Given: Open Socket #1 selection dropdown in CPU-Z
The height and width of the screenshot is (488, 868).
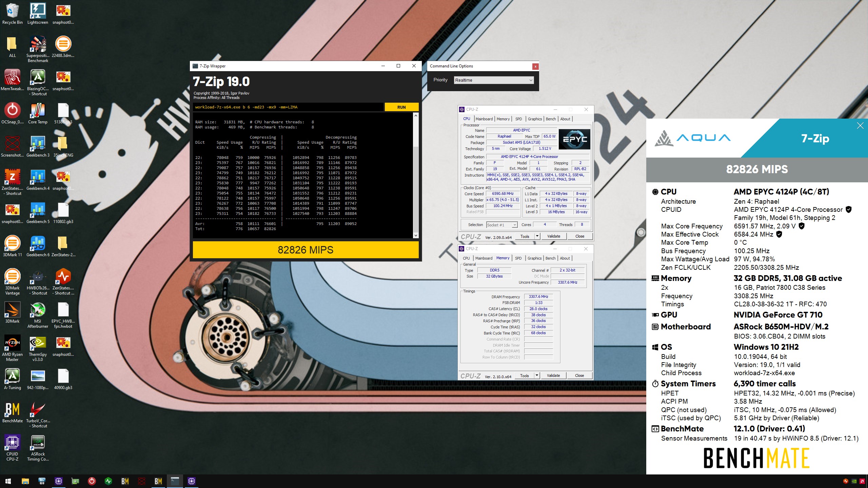Looking at the screenshot, I should tap(502, 225).
